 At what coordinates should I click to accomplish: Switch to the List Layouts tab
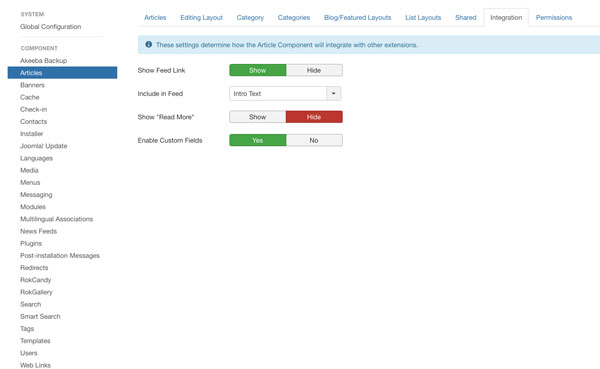pos(423,18)
